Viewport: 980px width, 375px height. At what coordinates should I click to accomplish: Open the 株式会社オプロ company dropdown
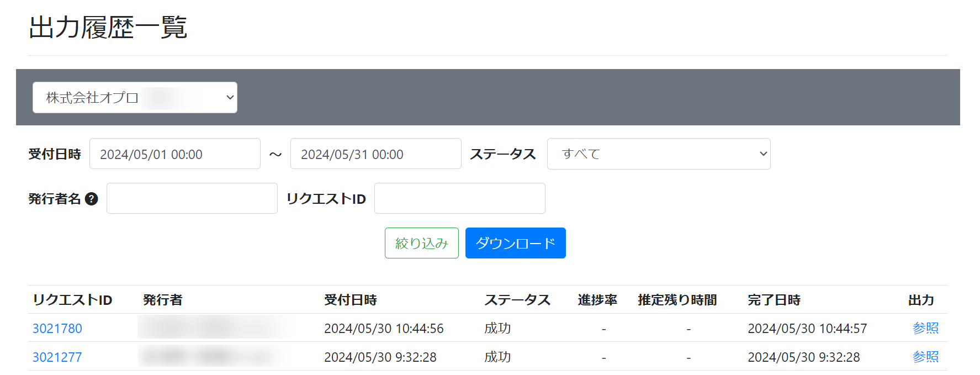click(135, 98)
